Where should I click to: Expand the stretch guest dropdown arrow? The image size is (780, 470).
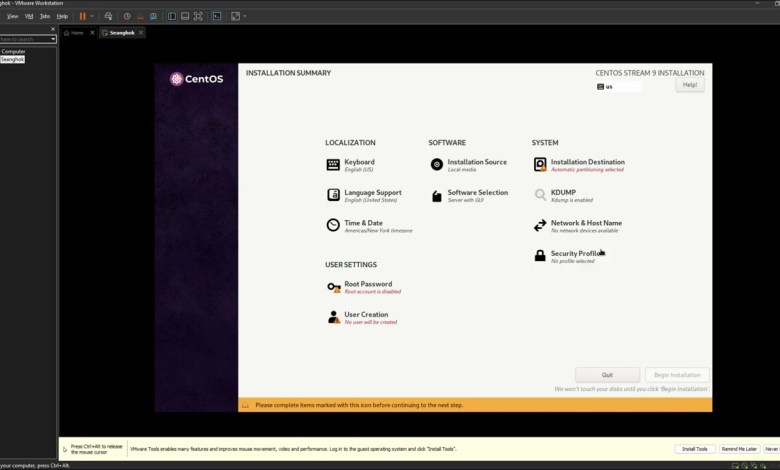tap(245, 16)
